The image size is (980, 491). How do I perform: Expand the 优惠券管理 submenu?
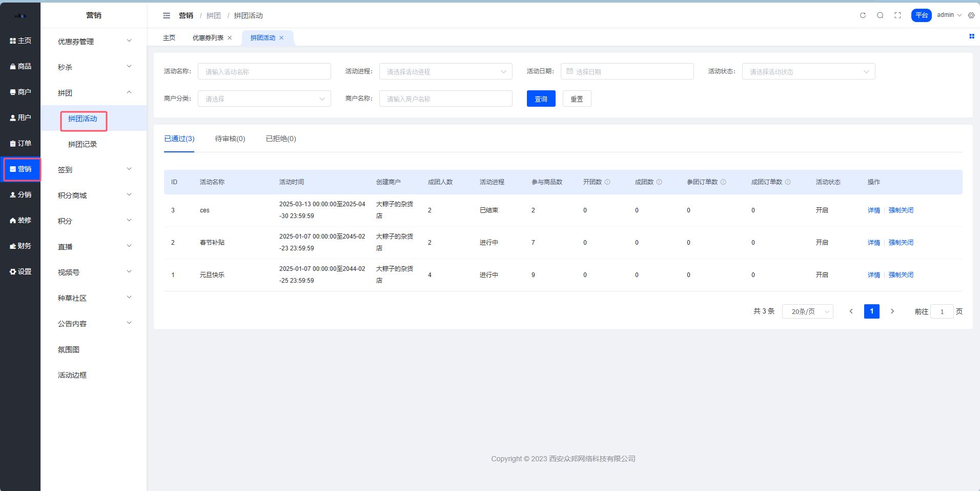[94, 42]
